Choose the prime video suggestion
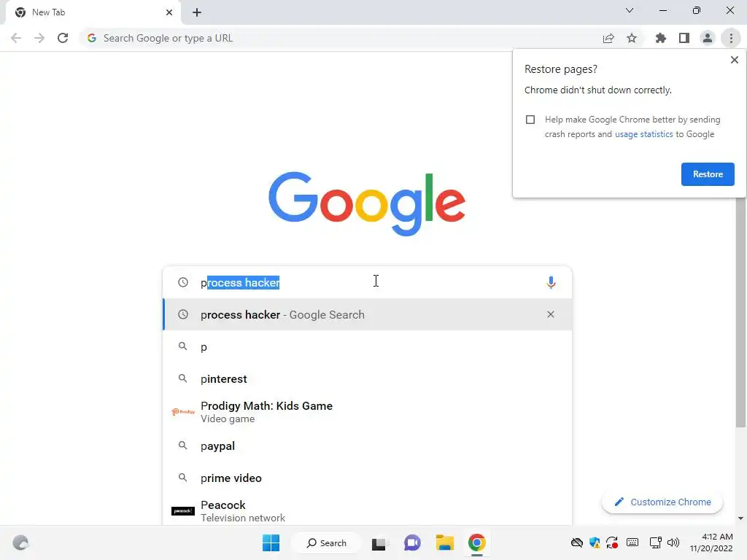 368,478
